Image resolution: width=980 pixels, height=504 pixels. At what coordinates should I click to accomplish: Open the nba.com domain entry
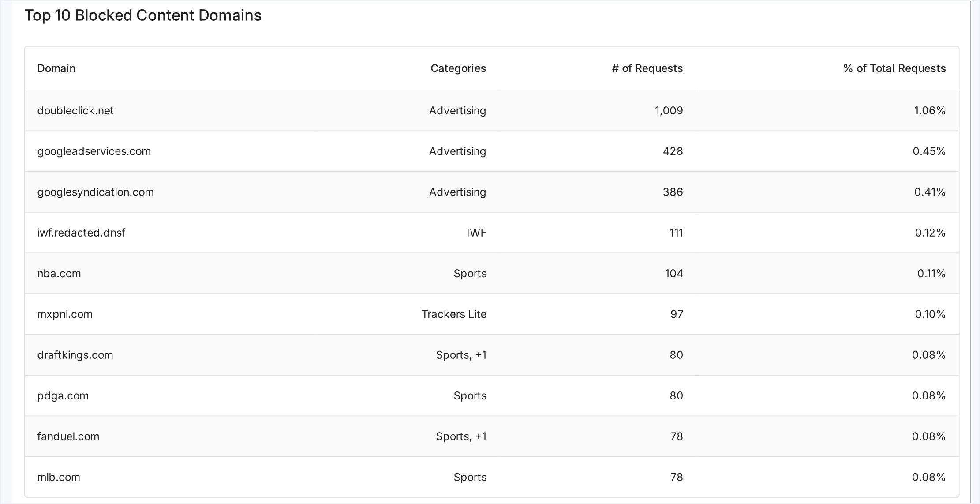coord(59,274)
